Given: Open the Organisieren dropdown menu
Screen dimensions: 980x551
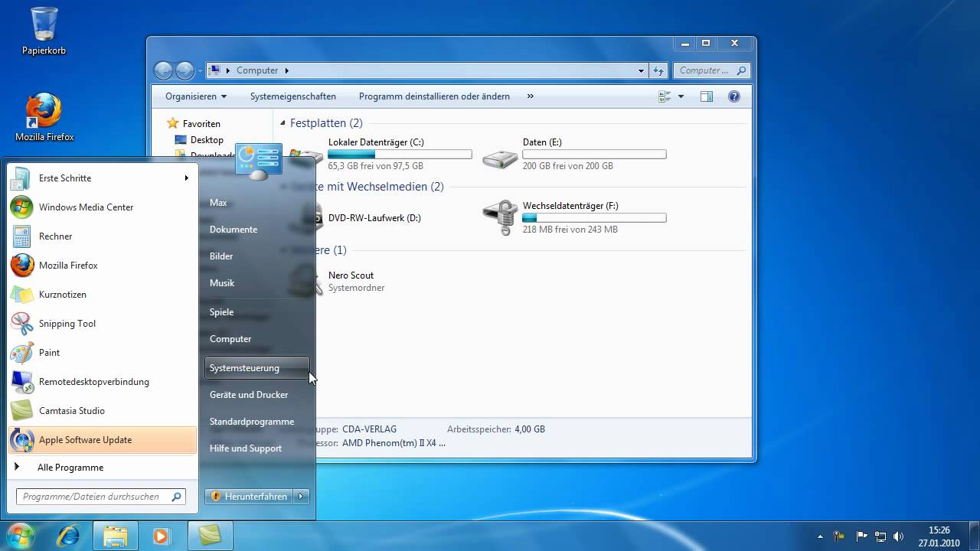Looking at the screenshot, I should coord(196,96).
